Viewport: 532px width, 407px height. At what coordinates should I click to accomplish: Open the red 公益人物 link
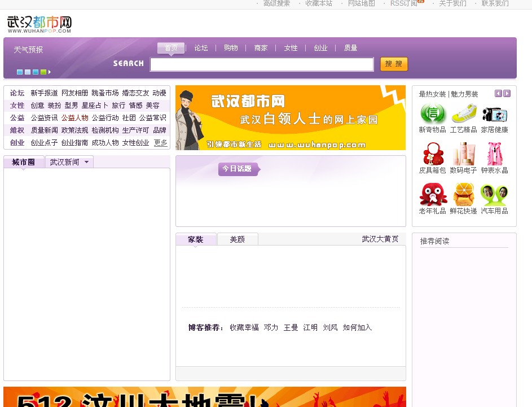tap(74, 118)
